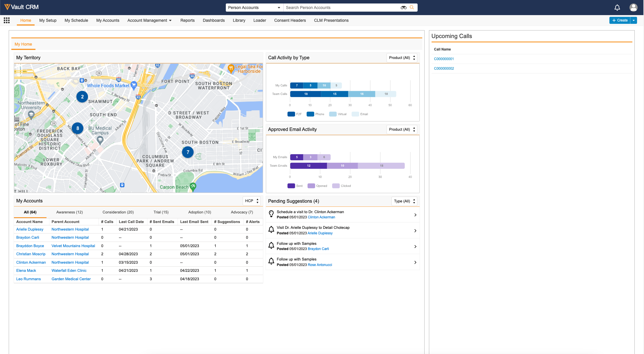This screenshot has height=354, width=644.
Task: Open the Dashboards navigation tab
Action: (x=214, y=20)
